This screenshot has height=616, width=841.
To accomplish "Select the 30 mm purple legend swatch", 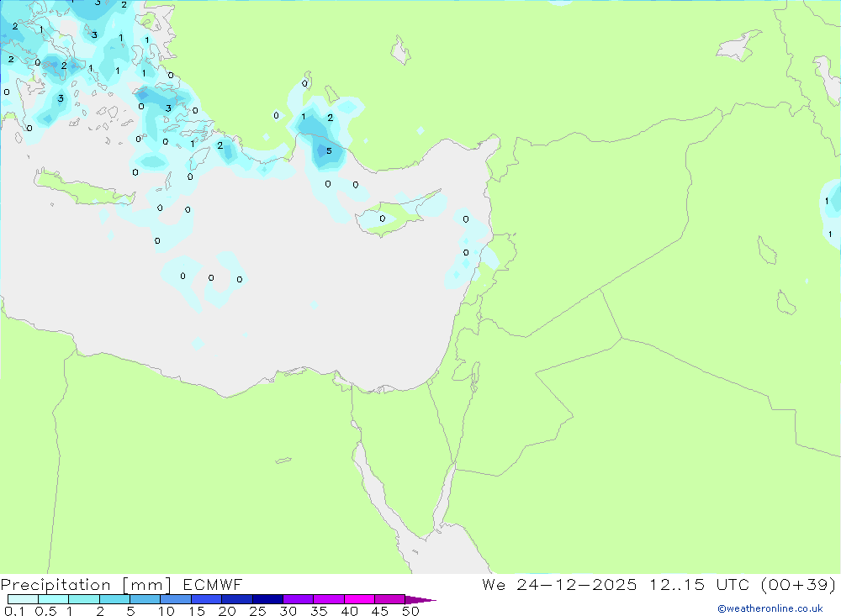I will coord(298,599).
